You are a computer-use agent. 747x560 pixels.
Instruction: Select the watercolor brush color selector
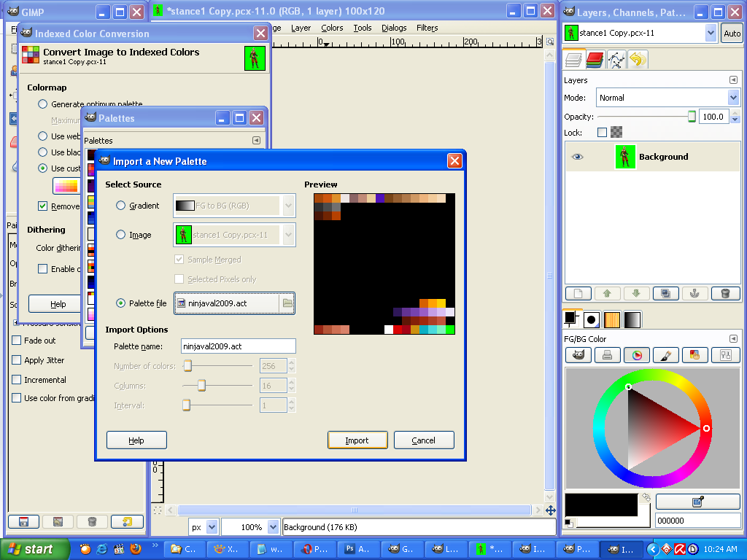[x=665, y=355]
